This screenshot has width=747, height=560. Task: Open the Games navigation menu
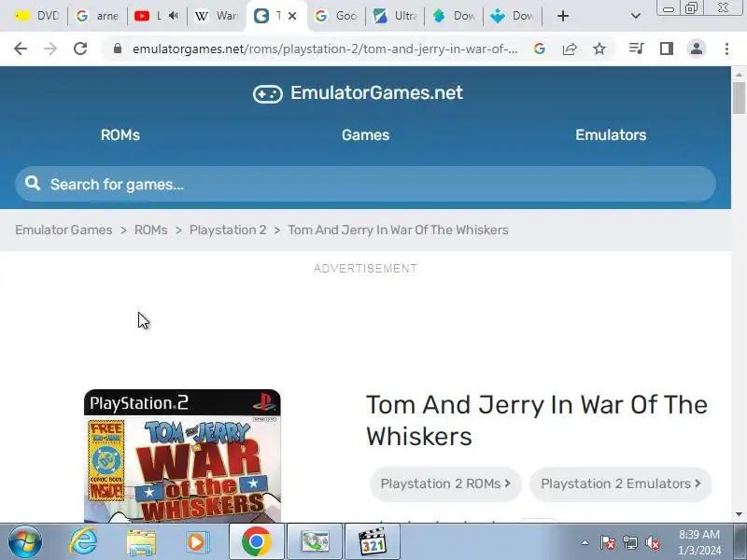tap(365, 135)
